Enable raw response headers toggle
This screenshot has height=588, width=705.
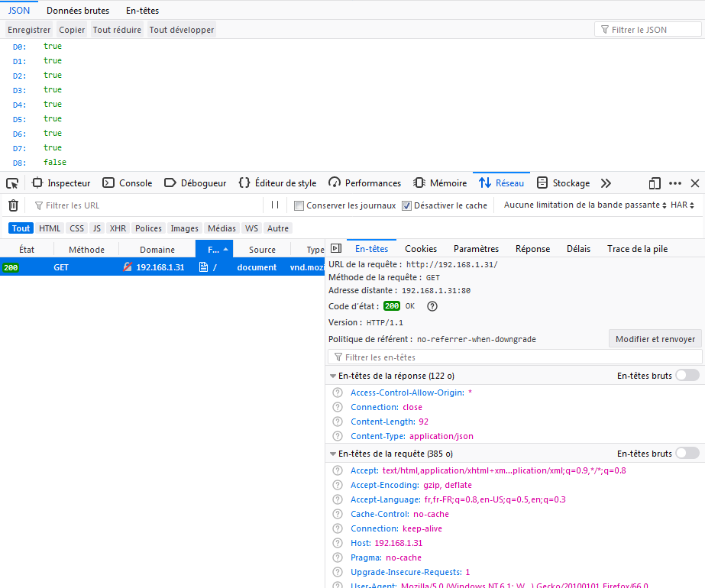tap(687, 375)
